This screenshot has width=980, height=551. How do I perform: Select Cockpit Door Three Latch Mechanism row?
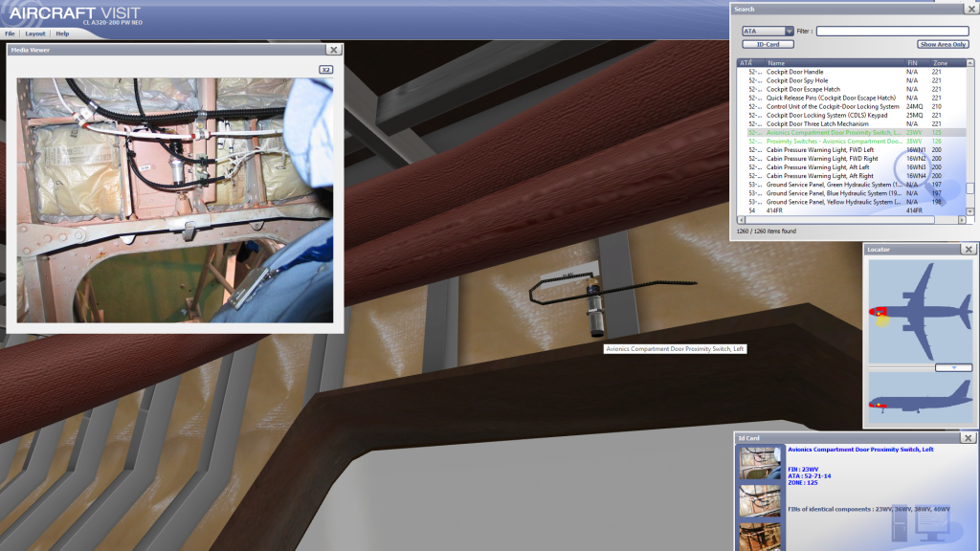pyautogui.click(x=851, y=124)
